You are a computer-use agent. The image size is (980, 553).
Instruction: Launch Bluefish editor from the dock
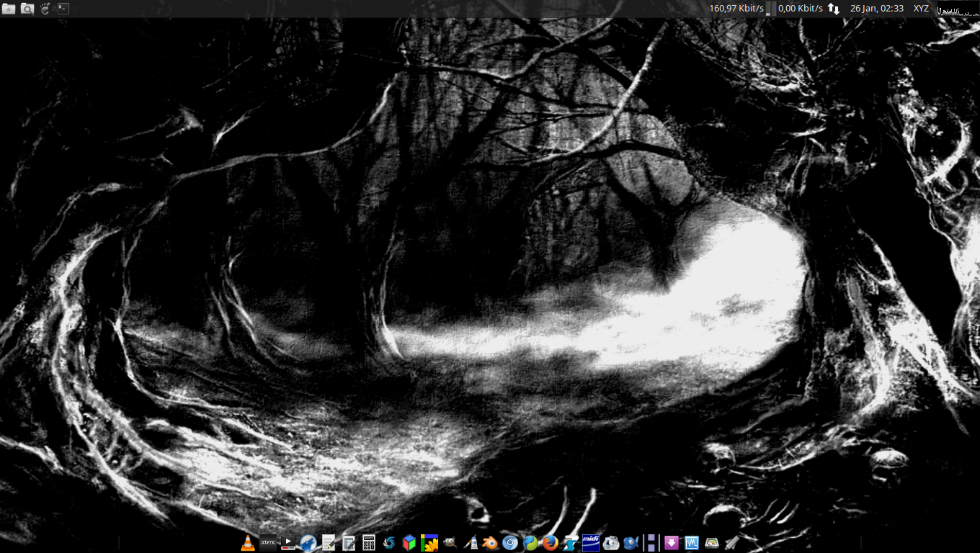pyautogui.click(x=631, y=543)
